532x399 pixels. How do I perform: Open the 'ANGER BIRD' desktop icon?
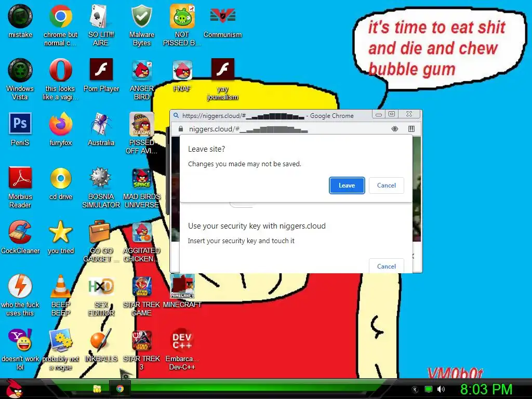coord(141,70)
